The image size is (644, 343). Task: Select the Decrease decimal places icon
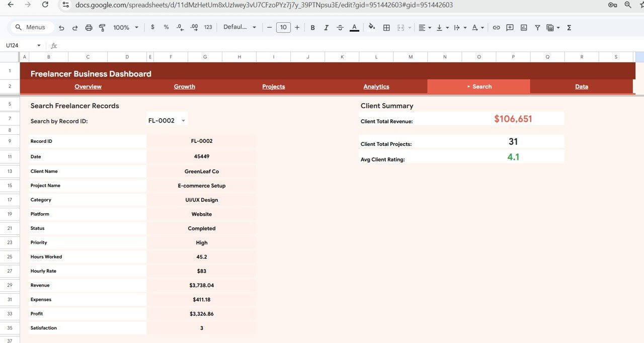coord(180,27)
